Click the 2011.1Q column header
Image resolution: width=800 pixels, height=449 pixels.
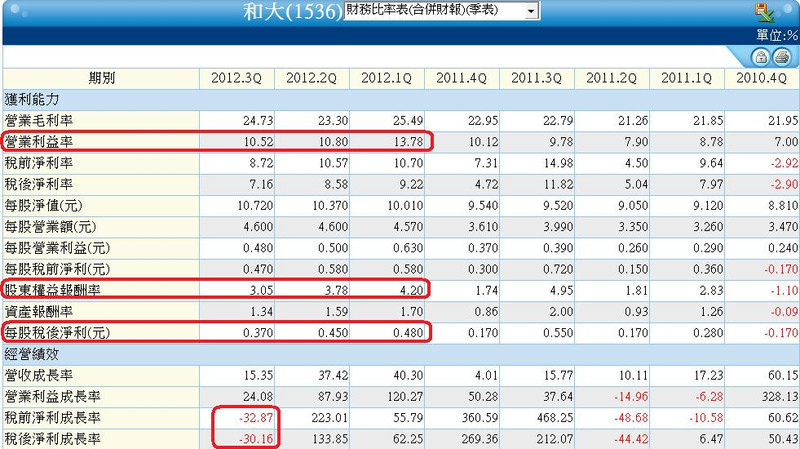pyautogui.click(x=687, y=78)
